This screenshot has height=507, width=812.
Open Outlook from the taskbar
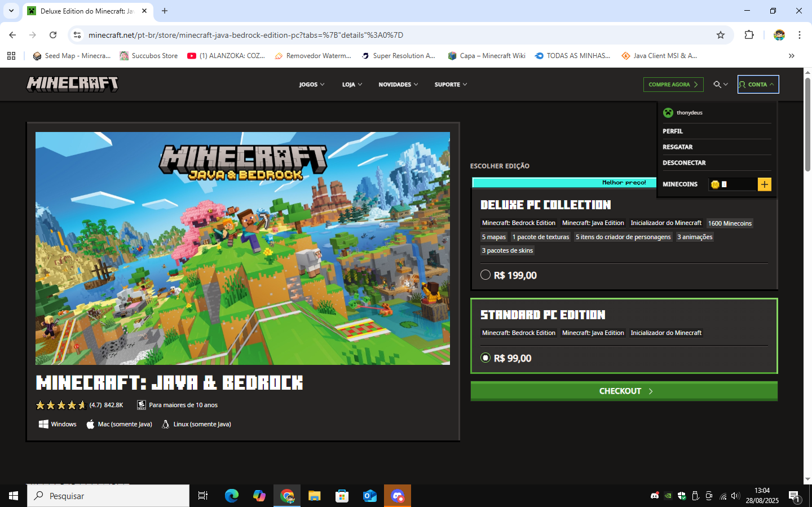pyautogui.click(x=370, y=496)
